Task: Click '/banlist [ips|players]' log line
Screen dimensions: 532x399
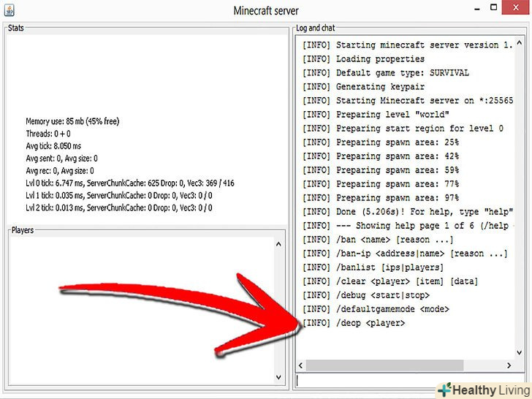Action: (x=373, y=267)
